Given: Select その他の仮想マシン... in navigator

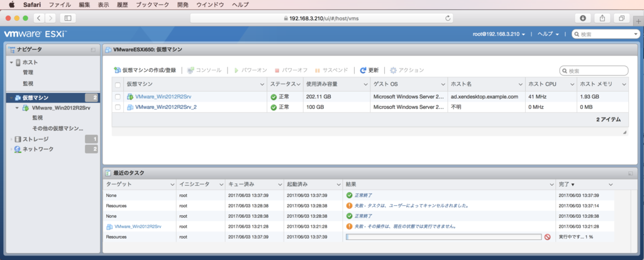Looking at the screenshot, I should click(58, 128).
